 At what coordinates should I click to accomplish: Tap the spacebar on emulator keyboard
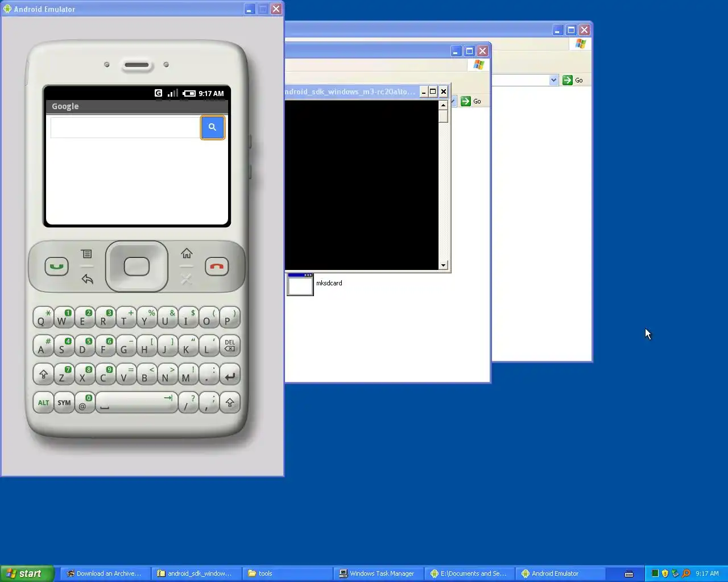(x=136, y=402)
